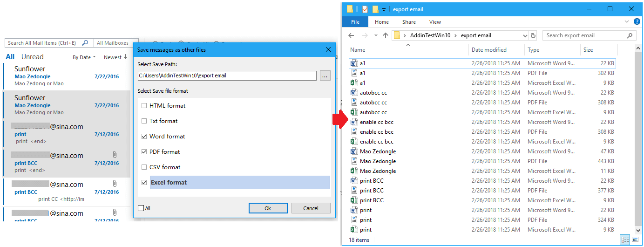Click the Select Save Path text field
Screen dimensions: 644x247
pos(227,75)
